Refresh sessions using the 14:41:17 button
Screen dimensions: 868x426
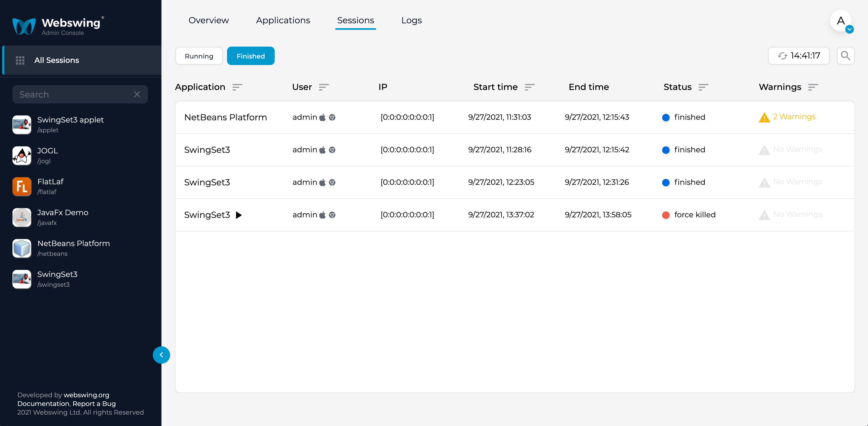click(x=799, y=56)
